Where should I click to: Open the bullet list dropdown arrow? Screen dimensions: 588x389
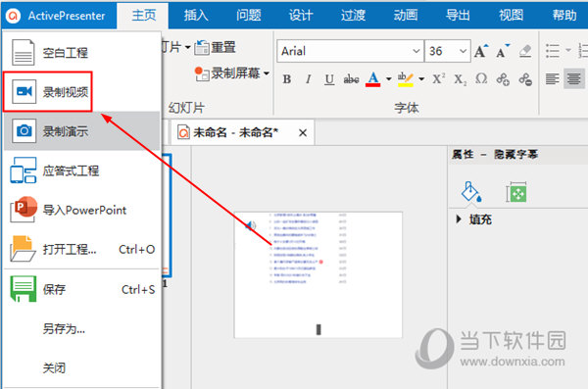[568, 50]
